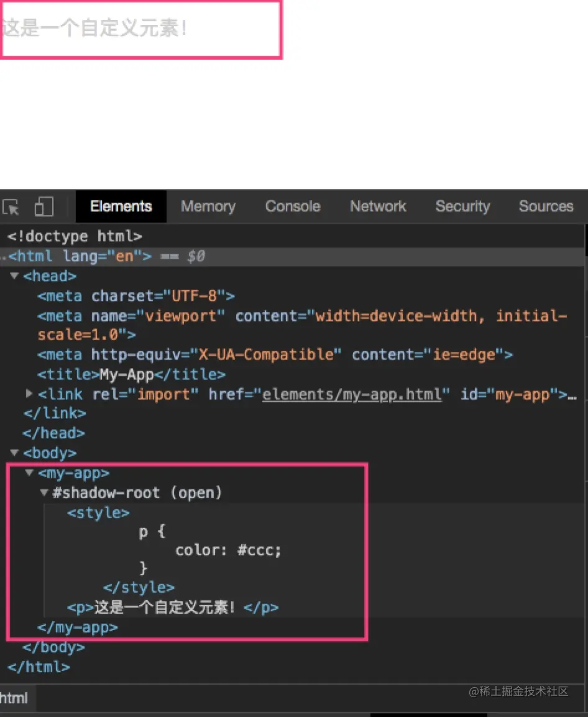Image resolution: width=588 pixels, height=717 pixels.
Task: Select the title My-App node
Action: pos(132,374)
